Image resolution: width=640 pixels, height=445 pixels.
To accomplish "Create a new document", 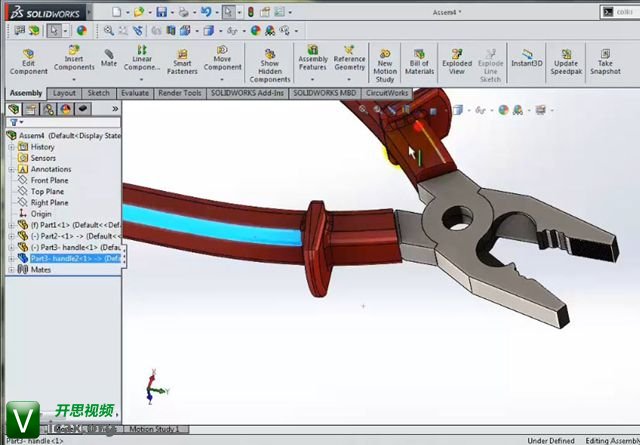I will (x=117, y=12).
